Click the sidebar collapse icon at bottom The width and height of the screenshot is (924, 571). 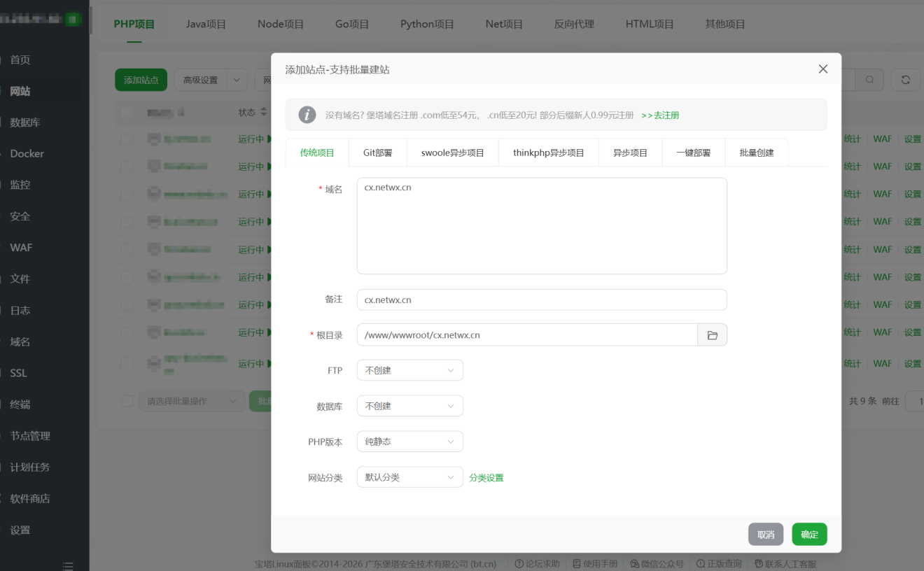coord(68,565)
